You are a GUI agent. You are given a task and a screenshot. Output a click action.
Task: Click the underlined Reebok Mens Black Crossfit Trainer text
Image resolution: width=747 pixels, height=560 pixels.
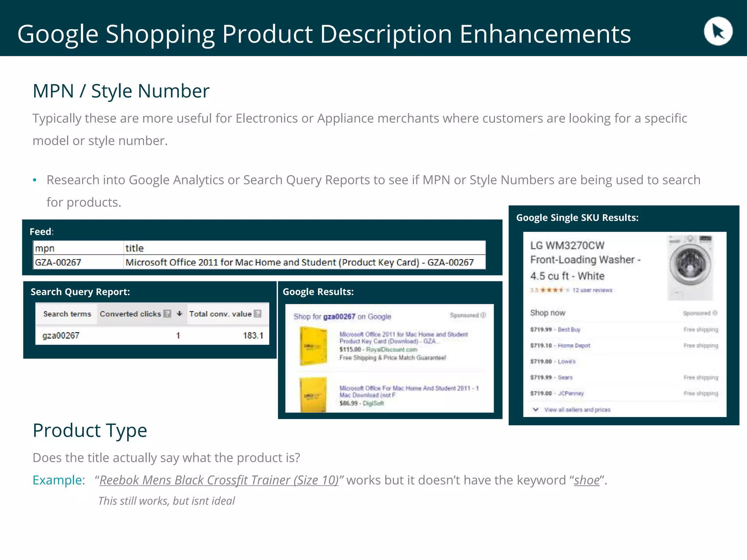tap(219, 480)
